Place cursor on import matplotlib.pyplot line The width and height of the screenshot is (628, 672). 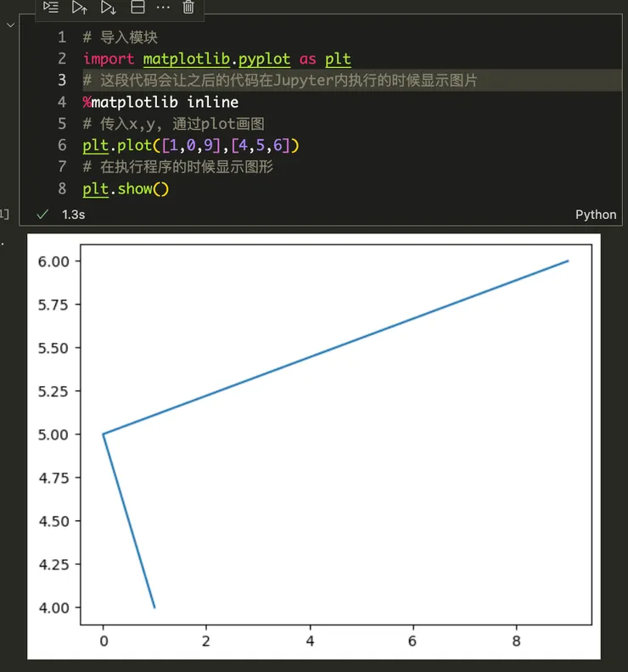point(217,59)
